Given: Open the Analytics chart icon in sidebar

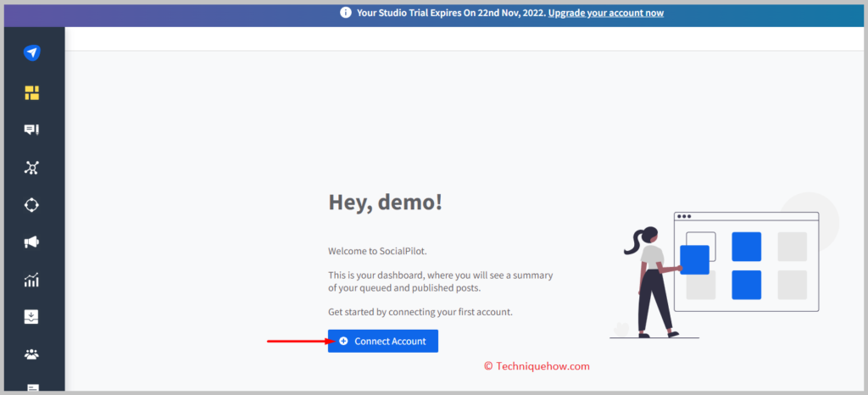Looking at the screenshot, I should [31, 280].
